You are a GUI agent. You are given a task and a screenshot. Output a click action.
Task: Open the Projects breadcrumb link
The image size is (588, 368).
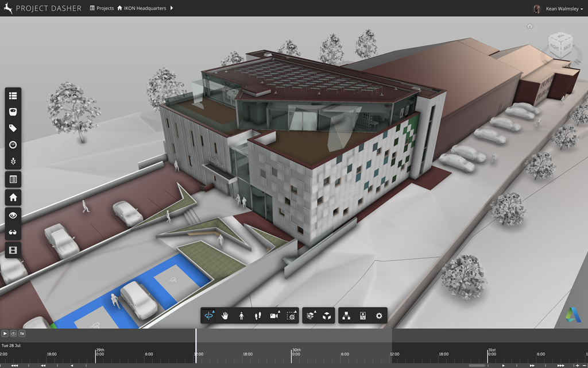click(x=102, y=9)
